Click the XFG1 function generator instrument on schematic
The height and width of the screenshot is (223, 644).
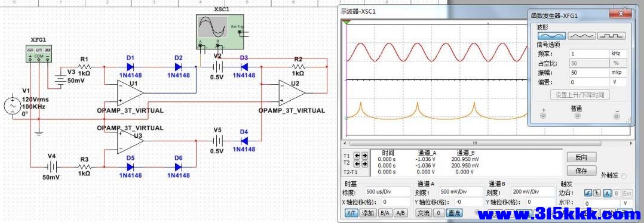pyautogui.click(x=39, y=53)
